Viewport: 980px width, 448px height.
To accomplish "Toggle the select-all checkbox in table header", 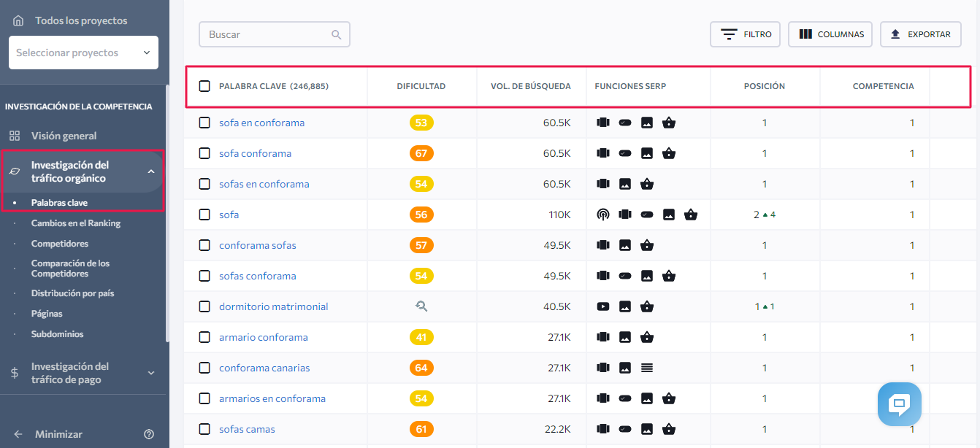I will tap(204, 86).
